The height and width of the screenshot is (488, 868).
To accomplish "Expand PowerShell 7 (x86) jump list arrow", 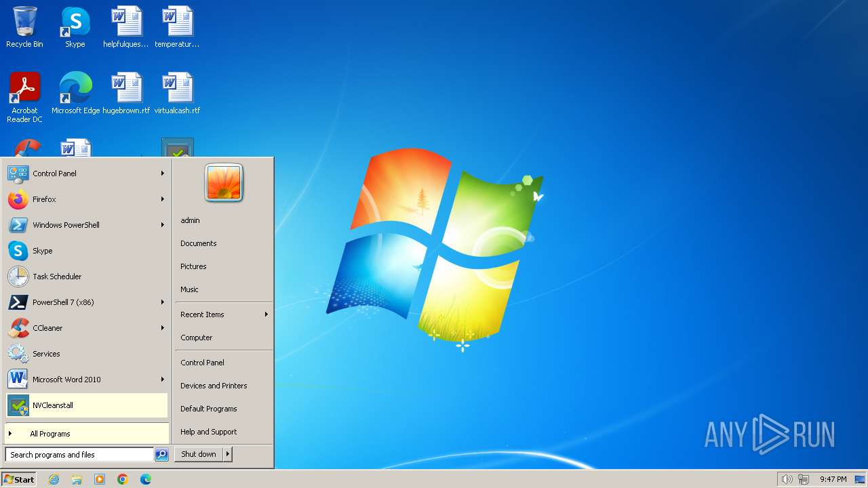I will (x=163, y=302).
